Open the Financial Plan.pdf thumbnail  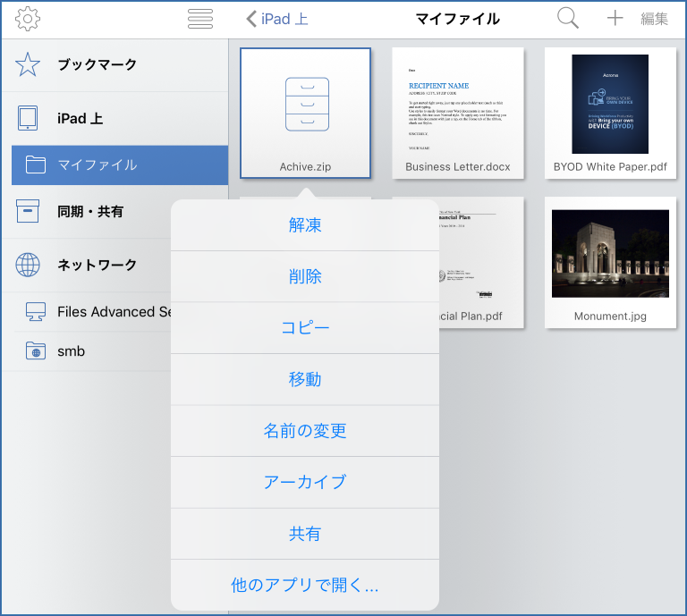[x=481, y=262]
